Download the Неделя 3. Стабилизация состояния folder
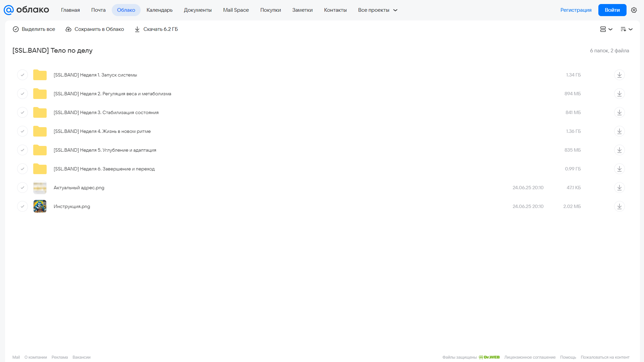Screen dimensions: 644x362 [619, 112]
